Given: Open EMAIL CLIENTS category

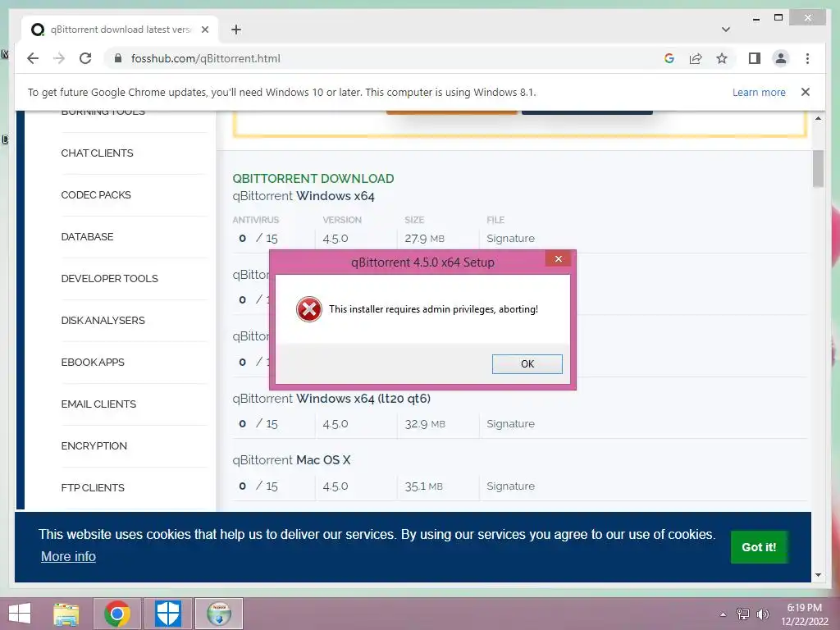Looking at the screenshot, I should [98, 404].
